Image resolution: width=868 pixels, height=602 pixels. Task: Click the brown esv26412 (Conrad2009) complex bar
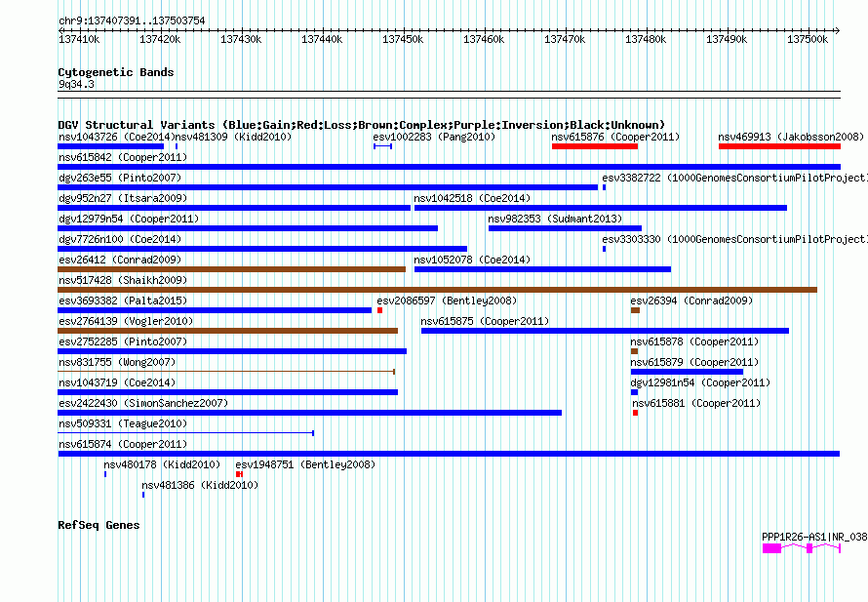point(231,269)
